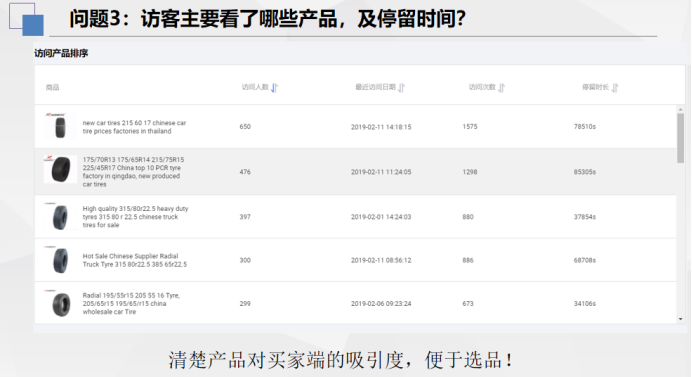Select visitor count 476
The height and width of the screenshot is (377, 692).
point(245,172)
